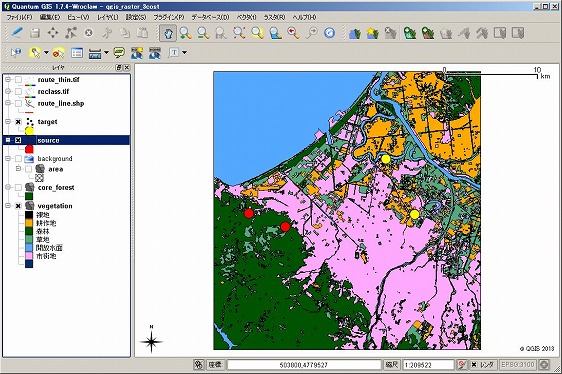Enable the route_thin.tif layer checkbox

point(18,80)
